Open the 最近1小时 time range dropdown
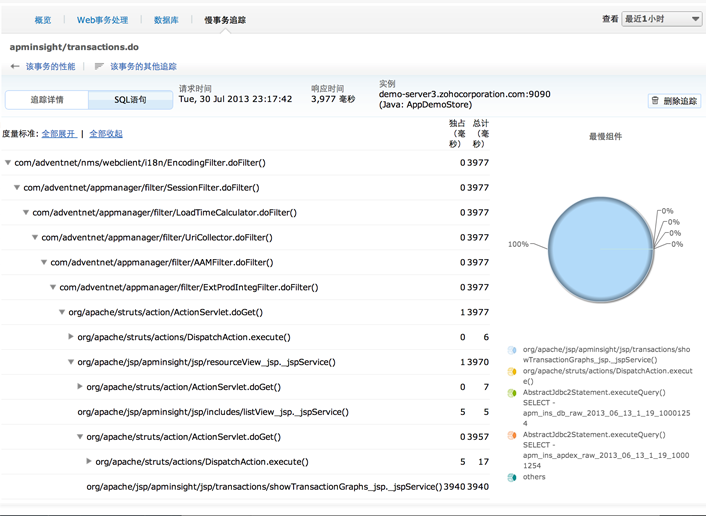The image size is (706, 524). (661, 19)
